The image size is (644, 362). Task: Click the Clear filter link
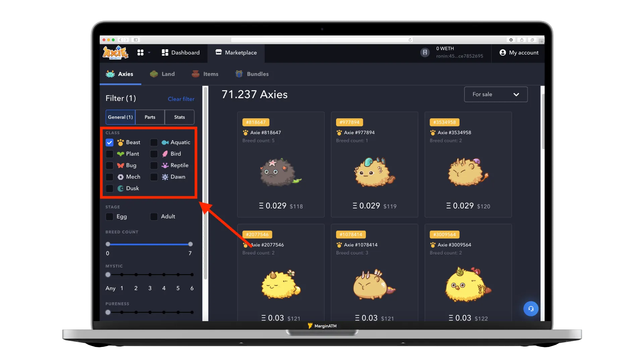click(x=181, y=99)
